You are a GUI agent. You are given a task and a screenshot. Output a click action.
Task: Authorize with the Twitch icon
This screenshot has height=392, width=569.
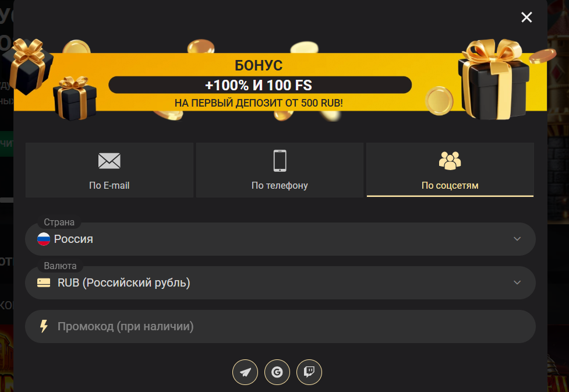tap(309, 372)
